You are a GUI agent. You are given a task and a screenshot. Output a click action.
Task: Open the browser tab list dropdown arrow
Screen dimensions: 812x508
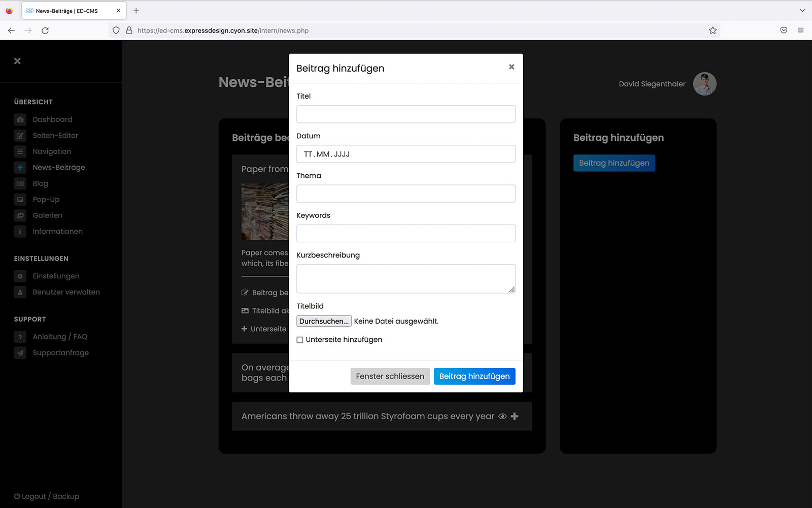coord(802,11)
